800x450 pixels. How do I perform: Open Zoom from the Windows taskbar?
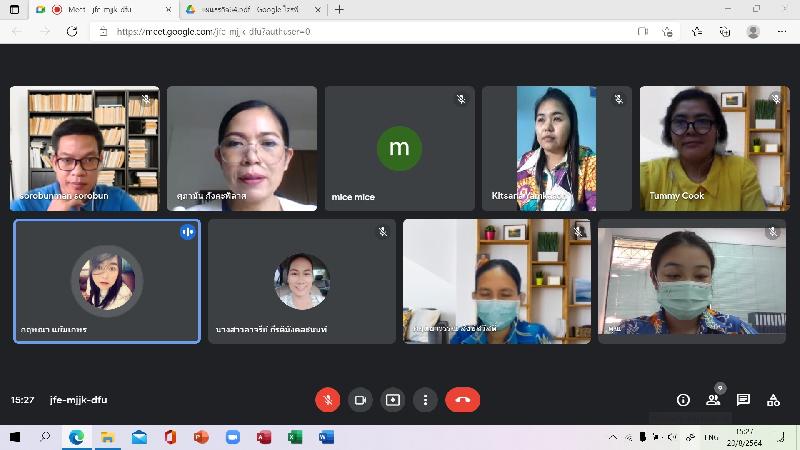pos(233,437)
